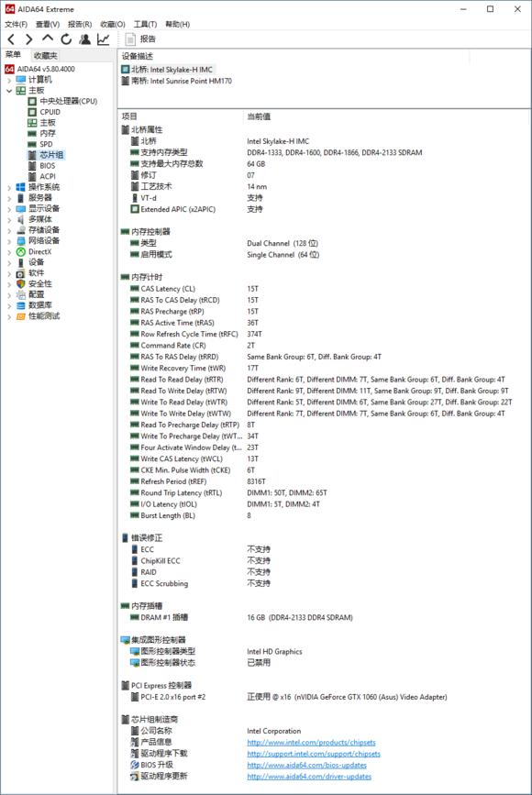Collapse the 主板 tree node
Screen dimensions: 532x795
click(x=9, y=90)
